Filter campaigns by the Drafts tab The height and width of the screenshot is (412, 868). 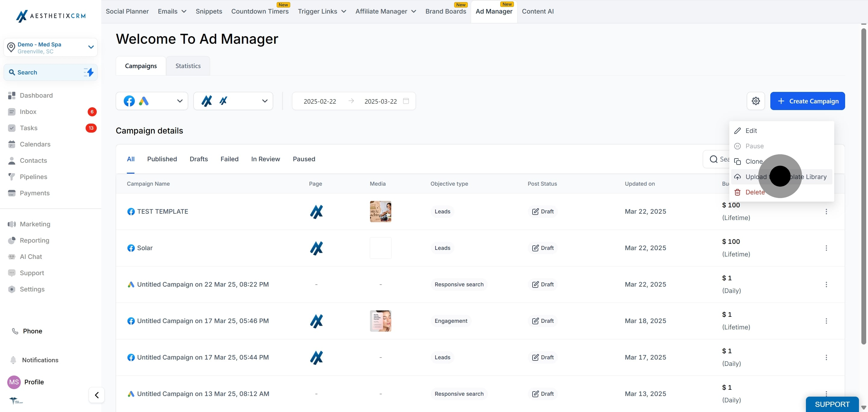tap(199, 159)
